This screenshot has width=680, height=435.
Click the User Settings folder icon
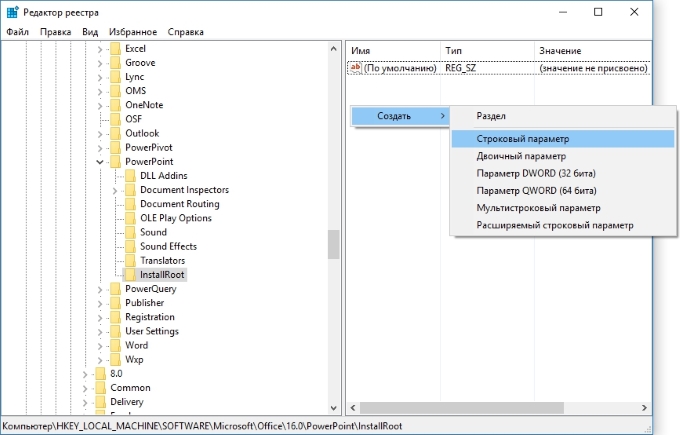(115, 331)
